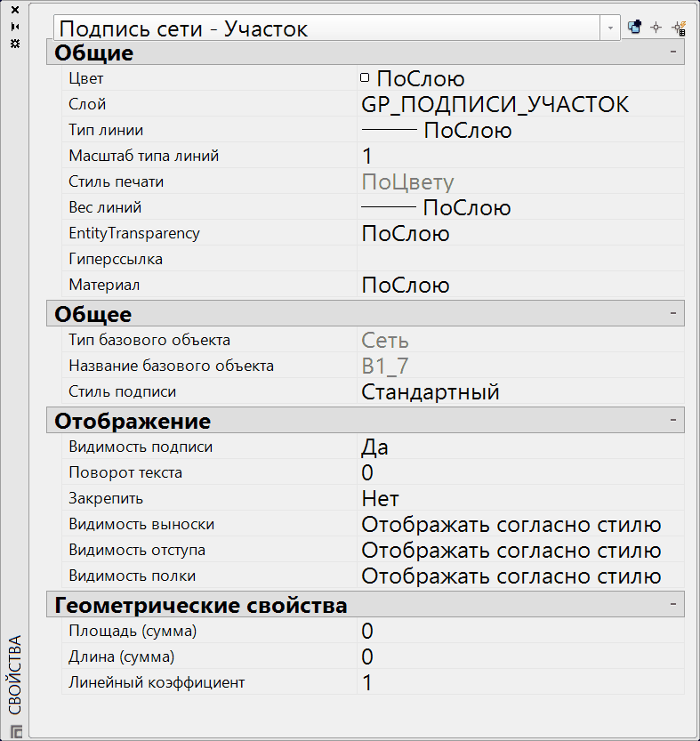This screenshot has width=700, height=741.
Task: Select the Цвет property label
Action: tap(86, 78)
